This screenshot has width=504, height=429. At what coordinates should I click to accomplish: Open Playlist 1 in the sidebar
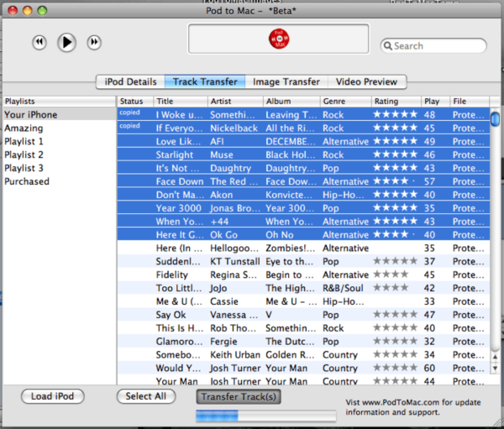(60, 141)
